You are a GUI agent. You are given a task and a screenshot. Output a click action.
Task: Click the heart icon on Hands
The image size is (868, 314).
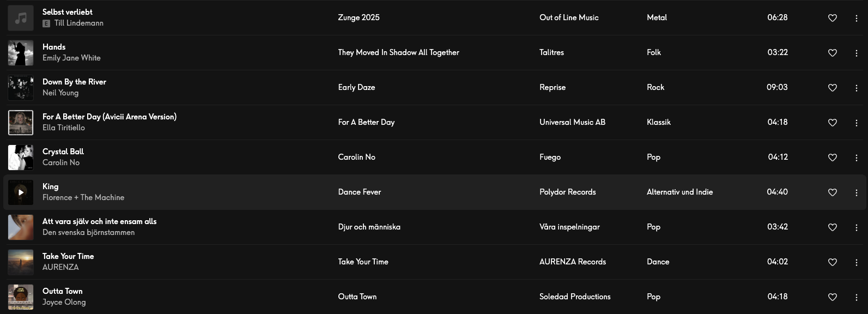tap(832, 53)
